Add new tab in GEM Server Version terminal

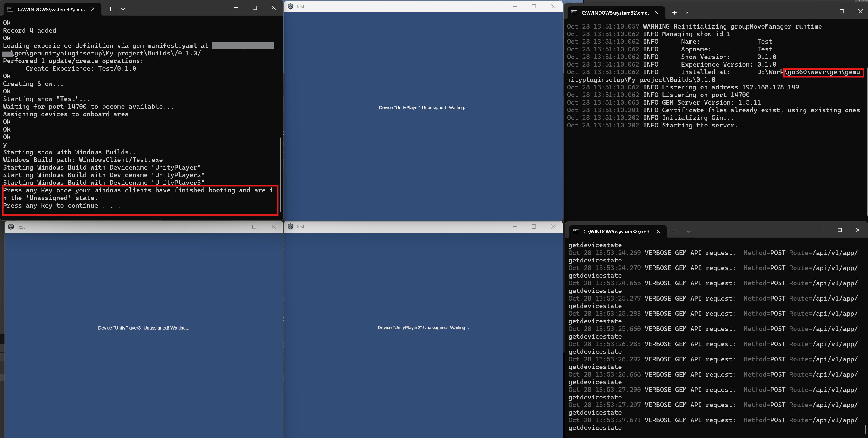[x=674, y=13]
